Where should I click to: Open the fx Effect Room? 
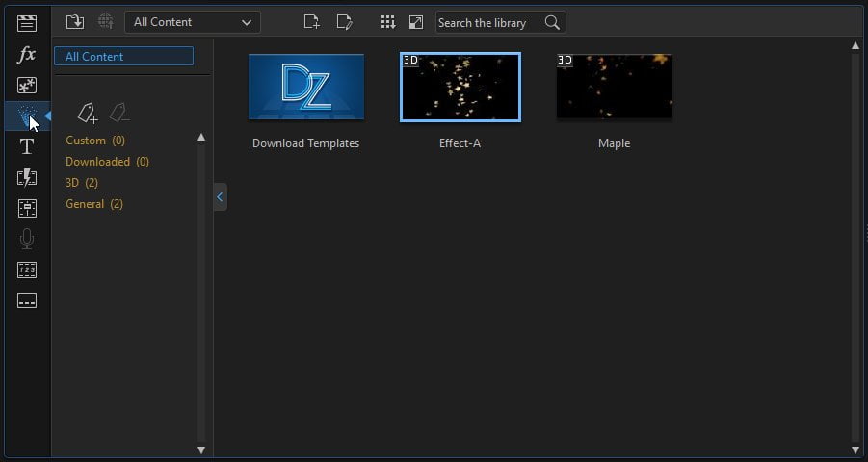point(27,54)
